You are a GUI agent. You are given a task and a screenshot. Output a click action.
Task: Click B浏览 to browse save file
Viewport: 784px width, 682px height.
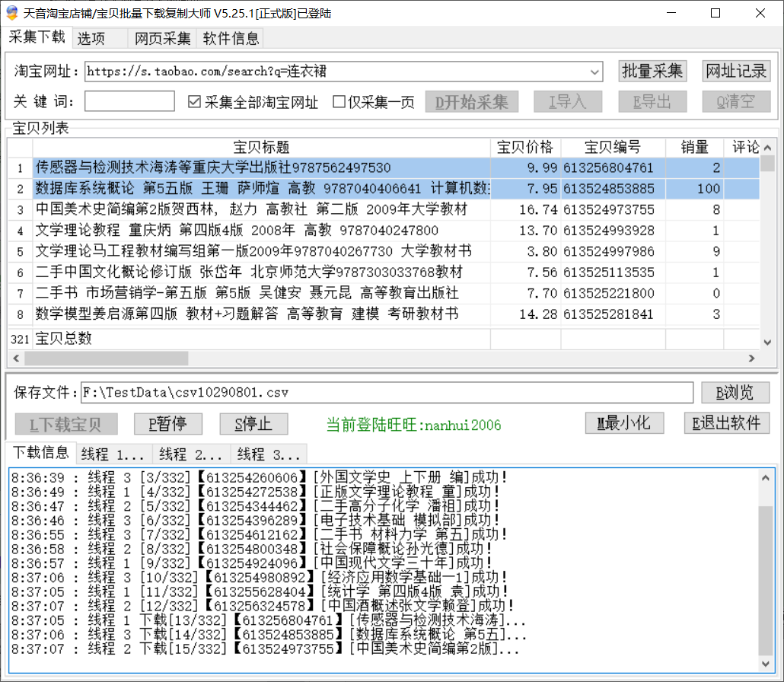[735, 393]
